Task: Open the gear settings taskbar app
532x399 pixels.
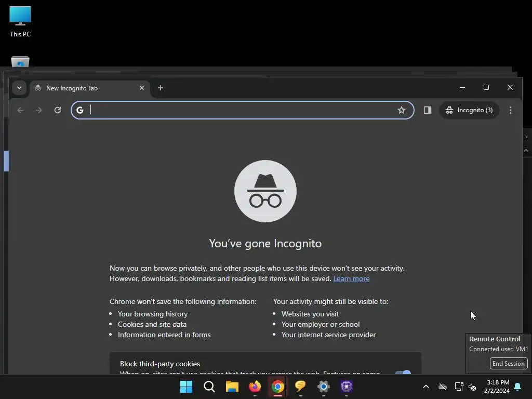Action: pyautogui.click(x=323, y=387)
